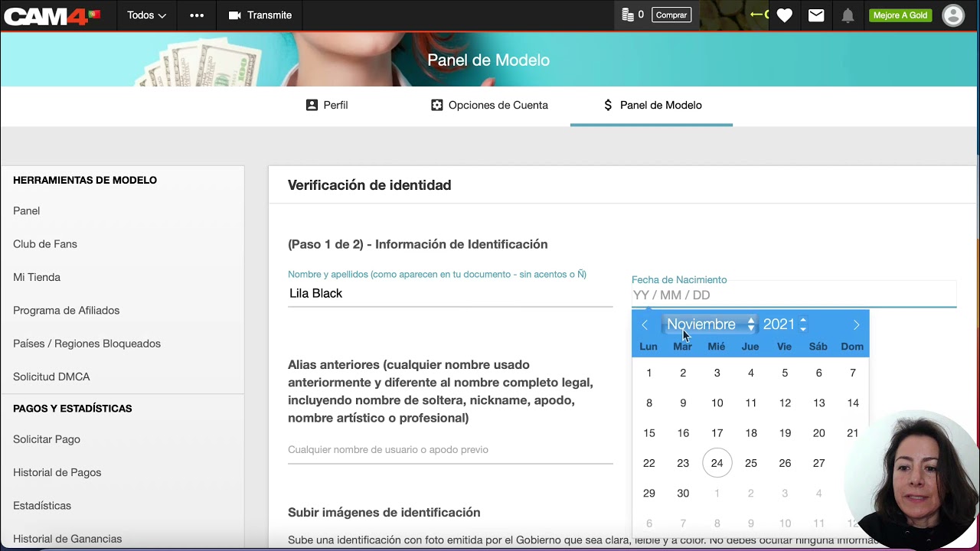Click the Opciones de Cuenta gear icon
Viewport: 980px width, 551px height.
tap(436, 105)
